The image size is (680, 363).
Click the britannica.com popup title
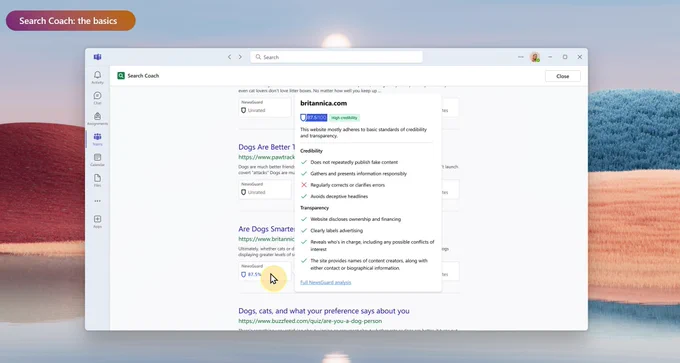pos(324,103)
